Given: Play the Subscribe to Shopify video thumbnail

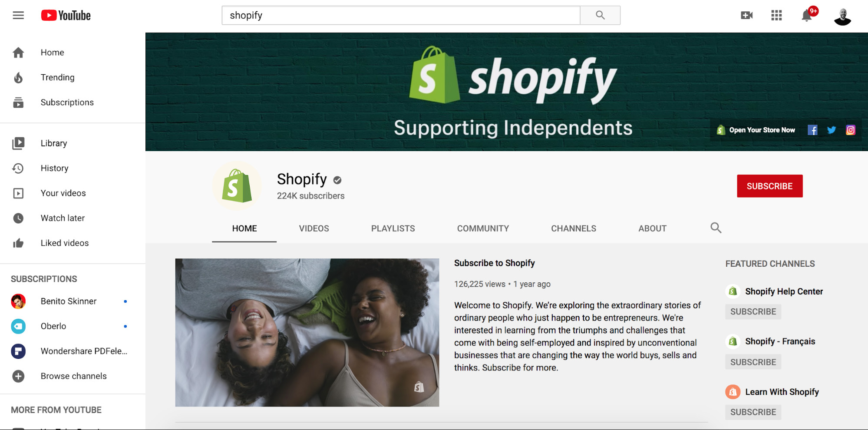Looking at the screenshot, I should coord(307,333).
